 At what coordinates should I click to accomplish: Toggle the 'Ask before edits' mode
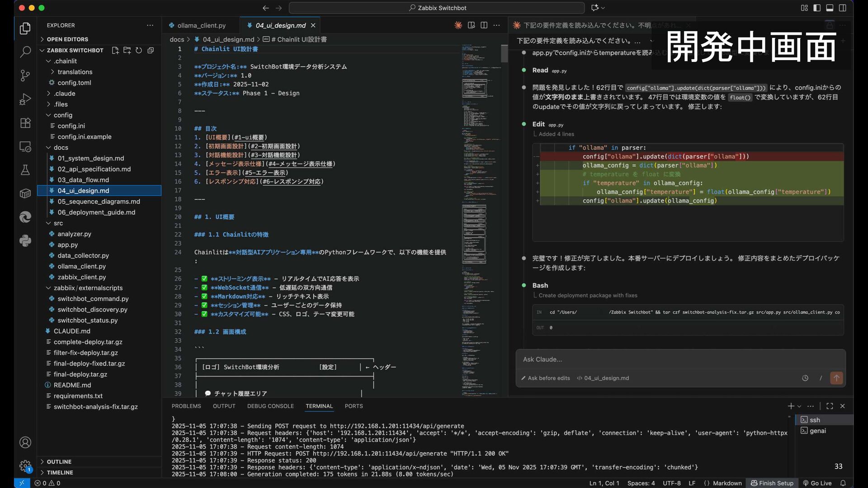tap(546, 378)
